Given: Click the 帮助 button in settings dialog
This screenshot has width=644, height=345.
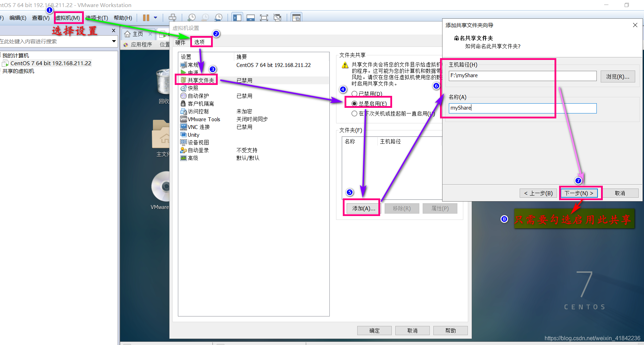Looking at the screenshot, I should 451,331.
